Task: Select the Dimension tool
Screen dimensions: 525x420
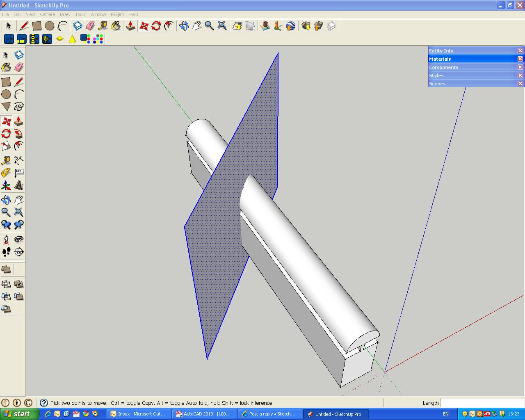Action: tap(19, 160)
